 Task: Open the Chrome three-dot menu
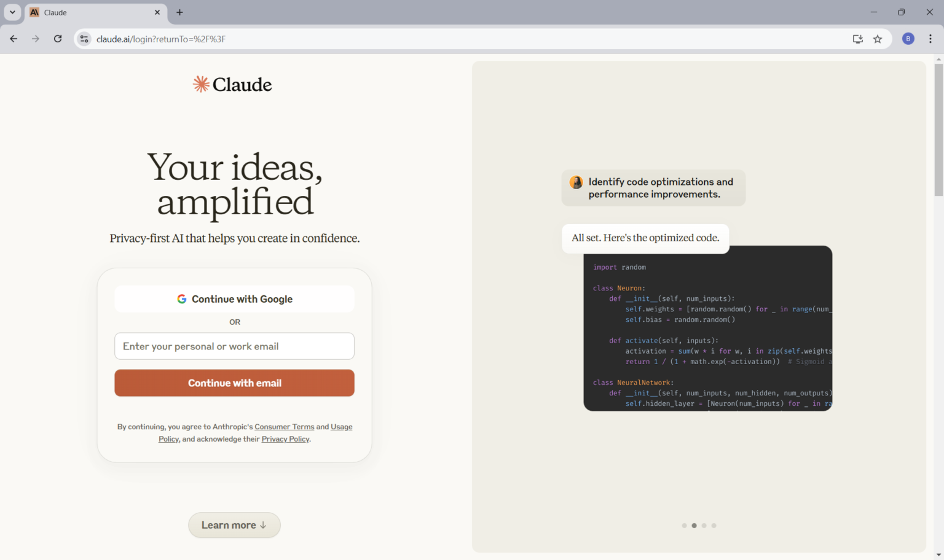tap(930, 38)
